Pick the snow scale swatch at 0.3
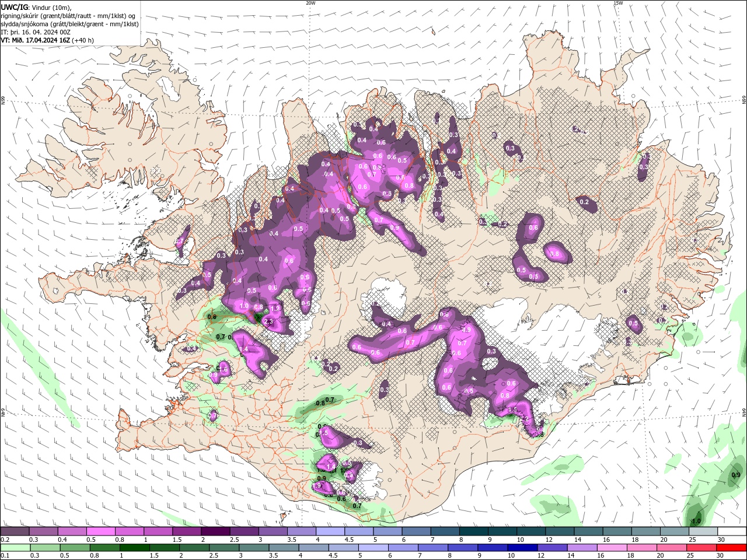The height and width of the screenshot is (560, 747). pyautogui.click(x=43, y=531)
